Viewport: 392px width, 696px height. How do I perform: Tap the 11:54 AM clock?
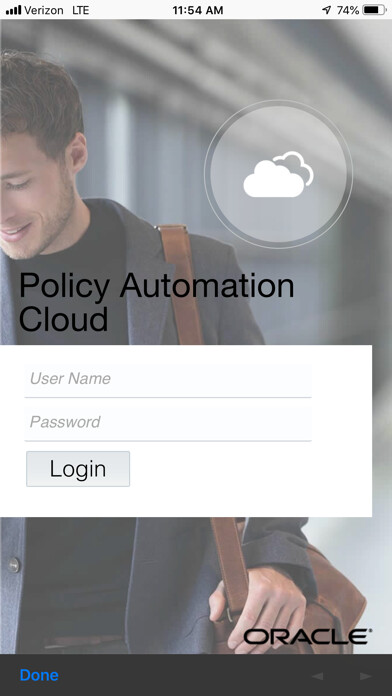(198, 10)
